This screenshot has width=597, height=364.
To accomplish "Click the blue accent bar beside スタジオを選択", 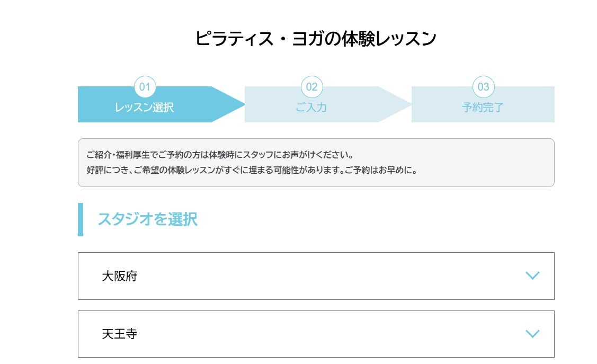I will click(81, 219).
